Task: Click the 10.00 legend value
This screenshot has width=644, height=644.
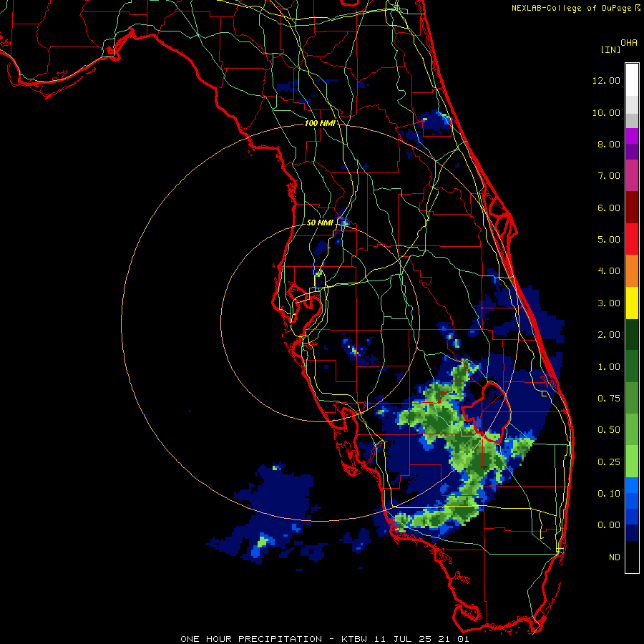Action: [x=606, y=112]
